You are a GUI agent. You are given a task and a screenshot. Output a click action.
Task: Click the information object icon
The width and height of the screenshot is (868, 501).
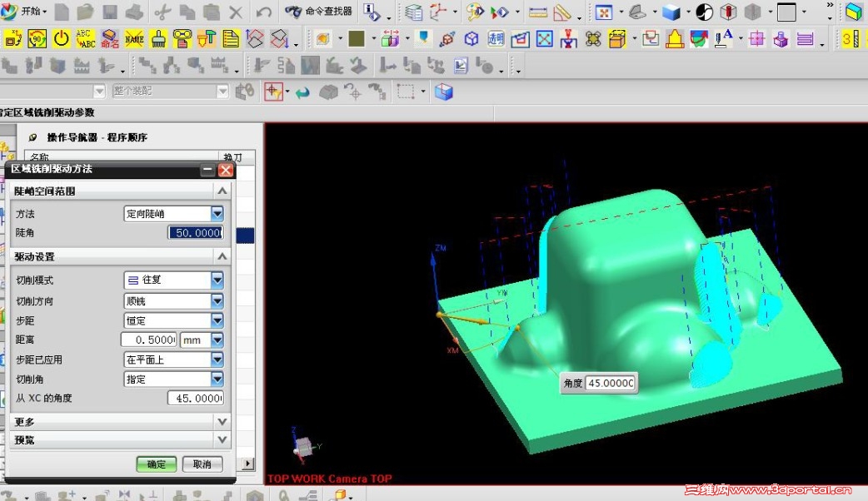pos(372,12)
